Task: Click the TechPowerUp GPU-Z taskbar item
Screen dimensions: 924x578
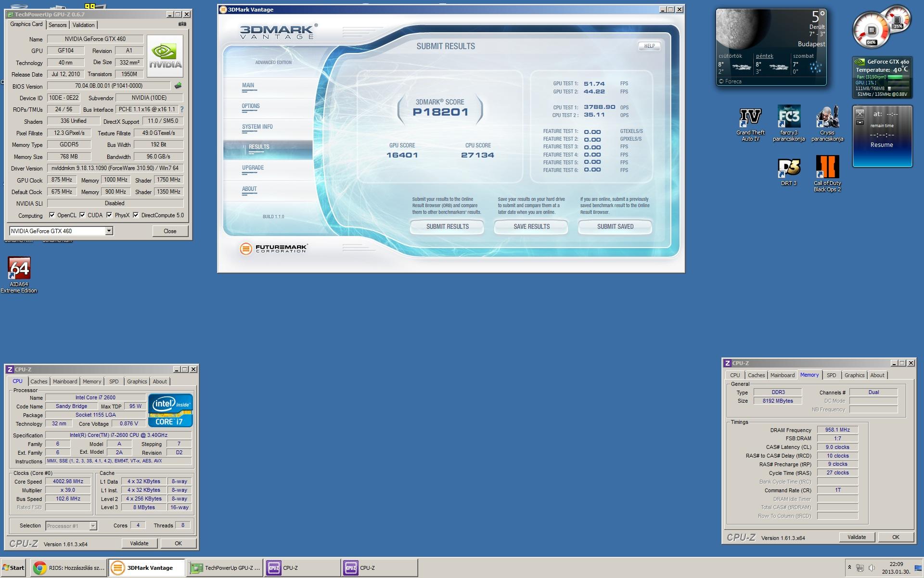Action: click(225, 568)
